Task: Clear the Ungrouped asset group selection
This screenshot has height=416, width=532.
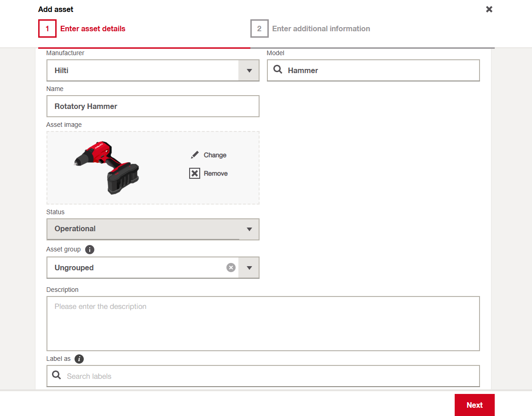Action: 231,268
